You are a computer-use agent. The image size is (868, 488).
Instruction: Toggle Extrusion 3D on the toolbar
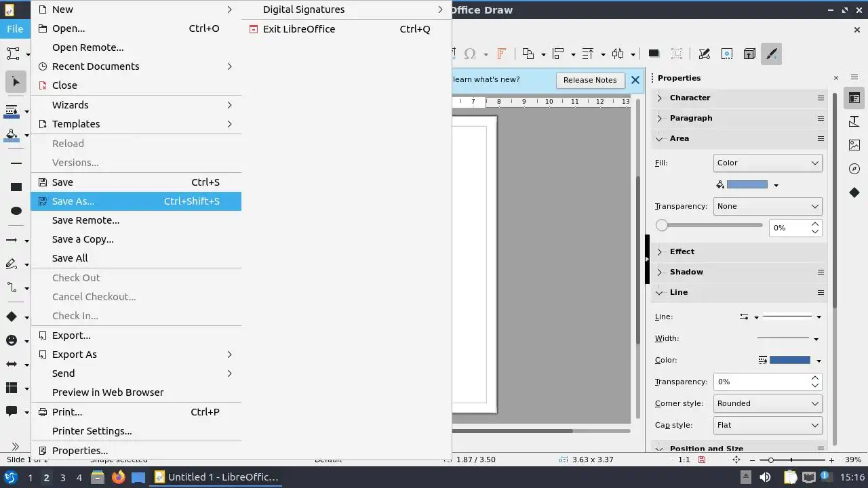(749, 54)
